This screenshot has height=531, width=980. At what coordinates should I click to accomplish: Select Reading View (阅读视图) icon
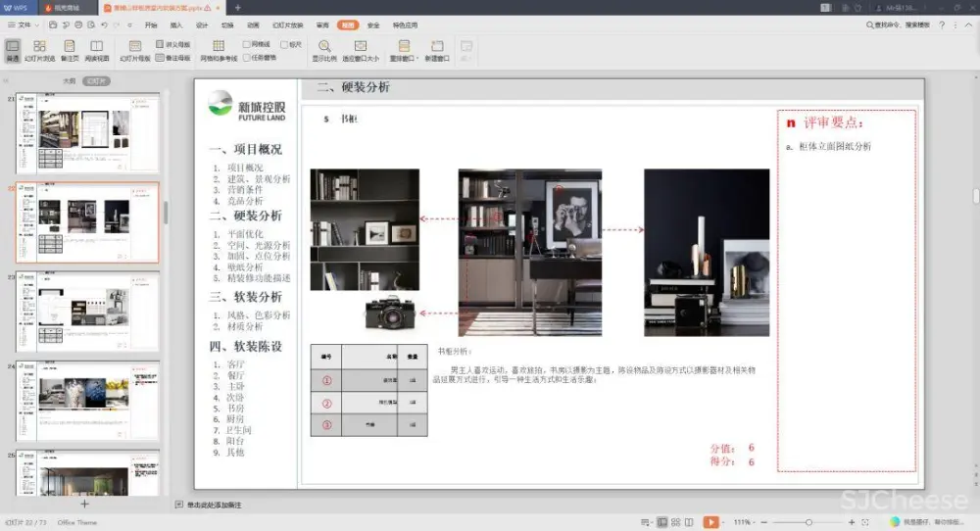click(96, 50)
